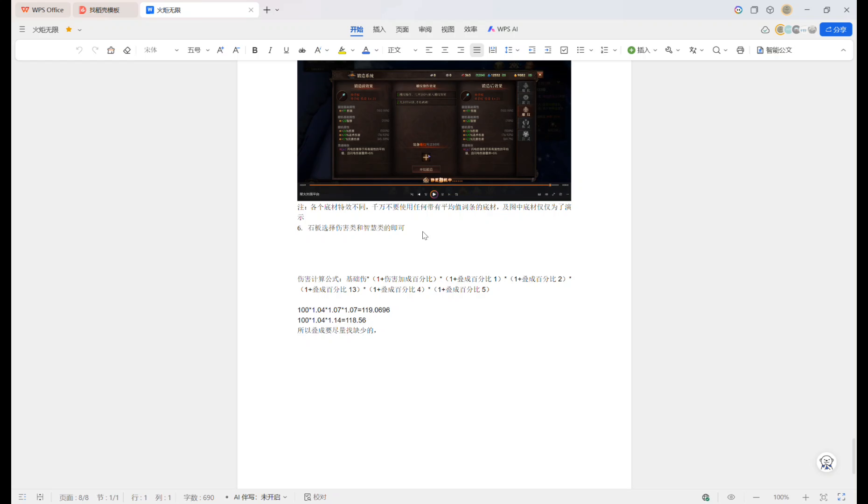Toggle justified text alignment

[x=476, y=50]
